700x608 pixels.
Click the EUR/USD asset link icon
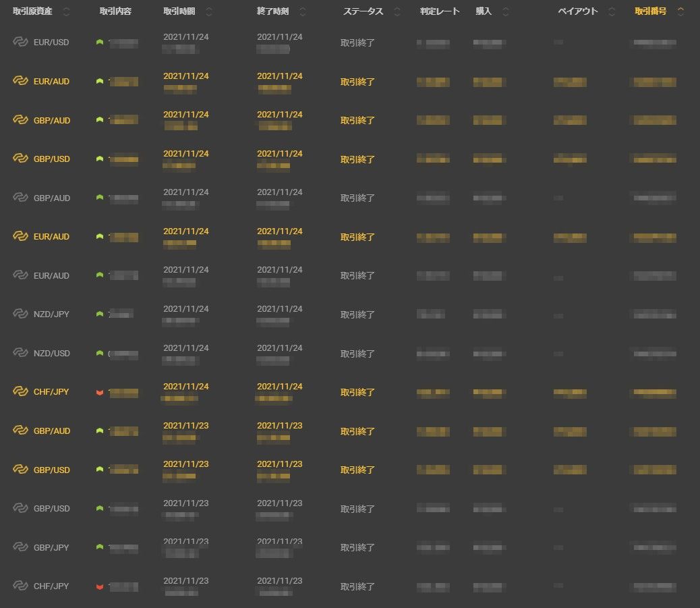20,43
